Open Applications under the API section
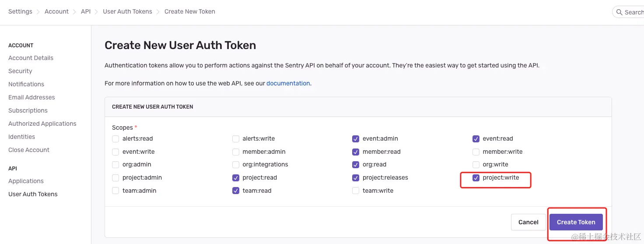The image size is (644, 244). point(26,181)
